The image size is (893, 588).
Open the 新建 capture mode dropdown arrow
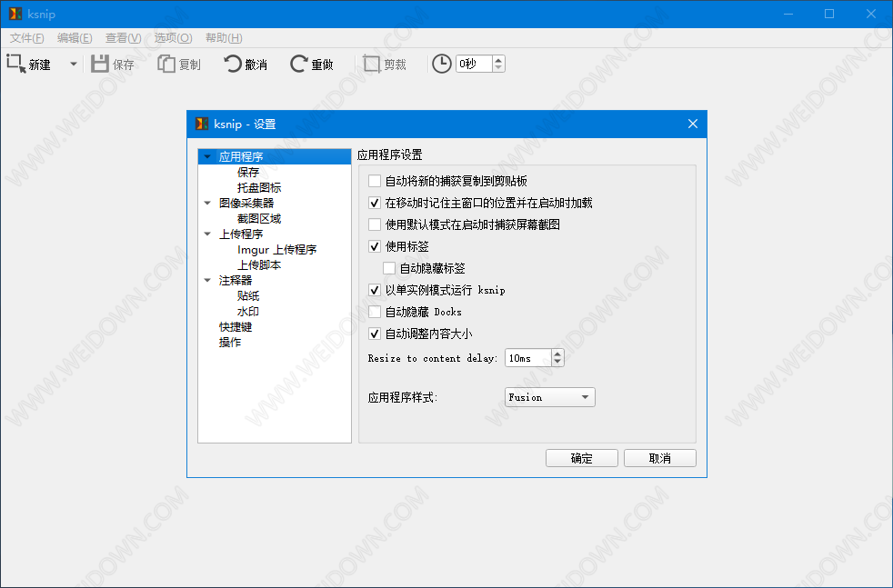74,64
